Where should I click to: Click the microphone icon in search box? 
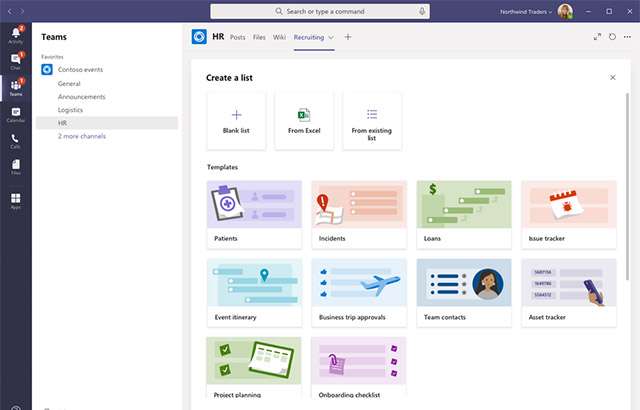tap(422, 11)
